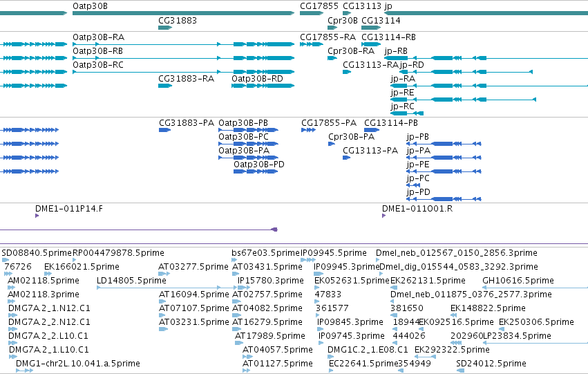Click the CG31883-PA protein glyph
This screenshot has width=588, height=374.
point(164,130)
